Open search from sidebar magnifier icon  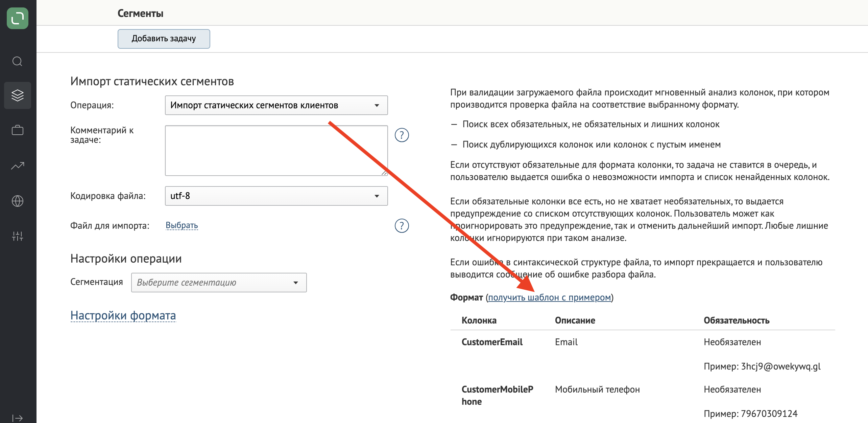(x=17, y=61)
